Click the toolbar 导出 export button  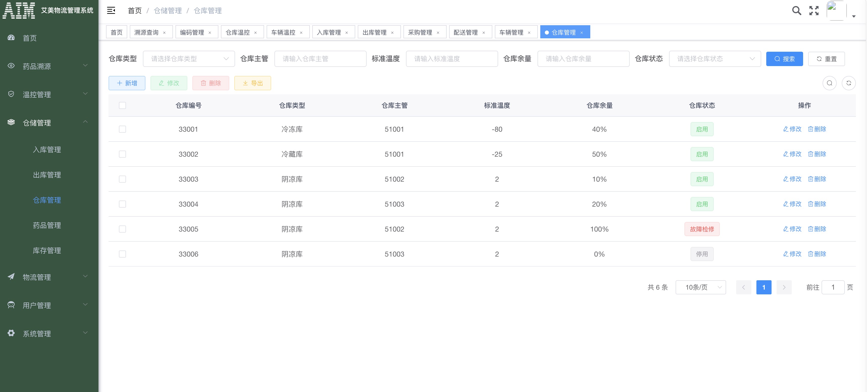coord(253,83)
